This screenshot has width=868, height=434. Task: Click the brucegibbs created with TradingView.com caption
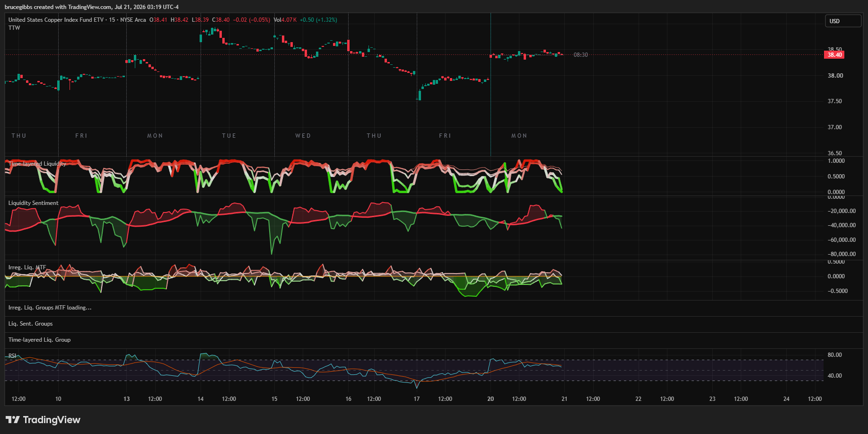click(92, 7)
